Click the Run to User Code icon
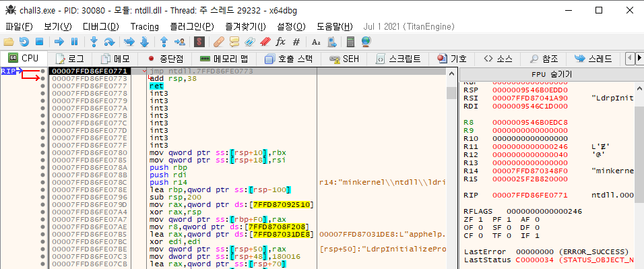Screen dimensions: 644x269 point(179,42)
